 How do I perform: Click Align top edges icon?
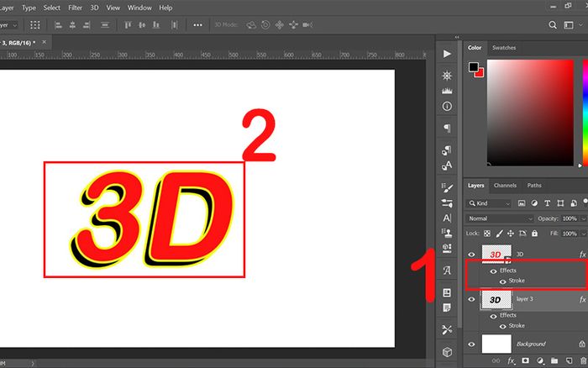pyautogui.click(x=128, y=24)
